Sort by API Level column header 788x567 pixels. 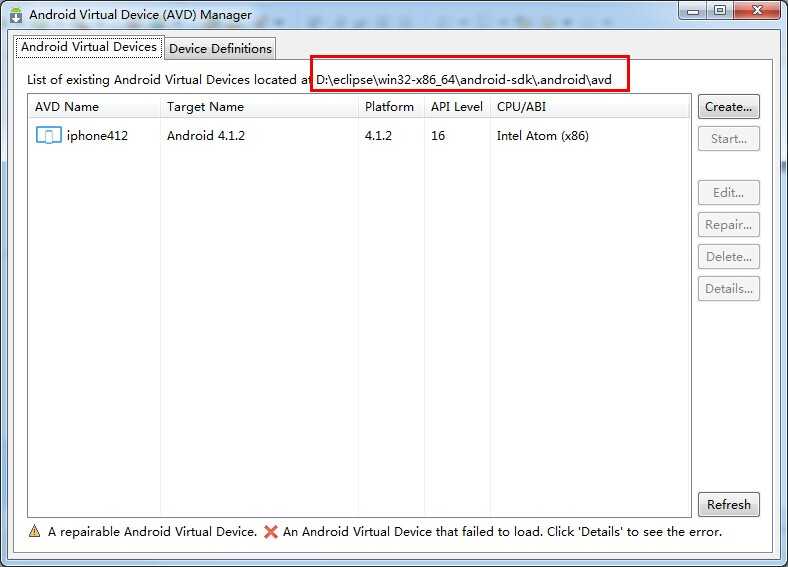(x=457, y=107)
